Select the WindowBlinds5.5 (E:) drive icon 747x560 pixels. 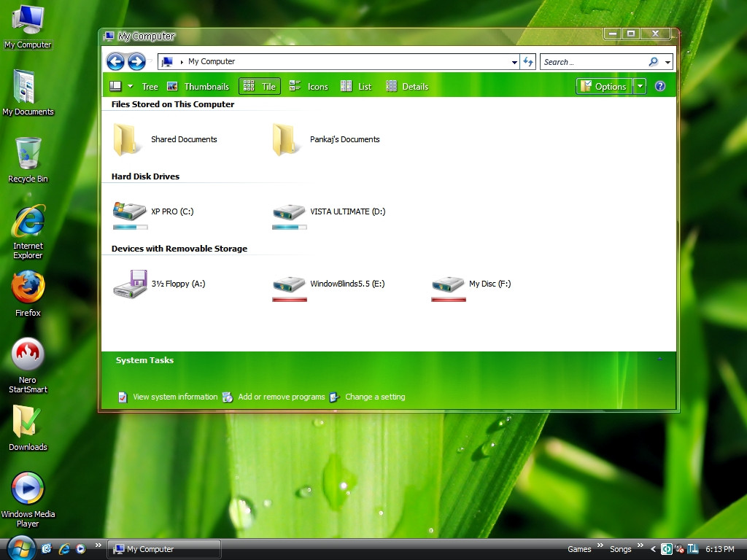tap(289, 284)
